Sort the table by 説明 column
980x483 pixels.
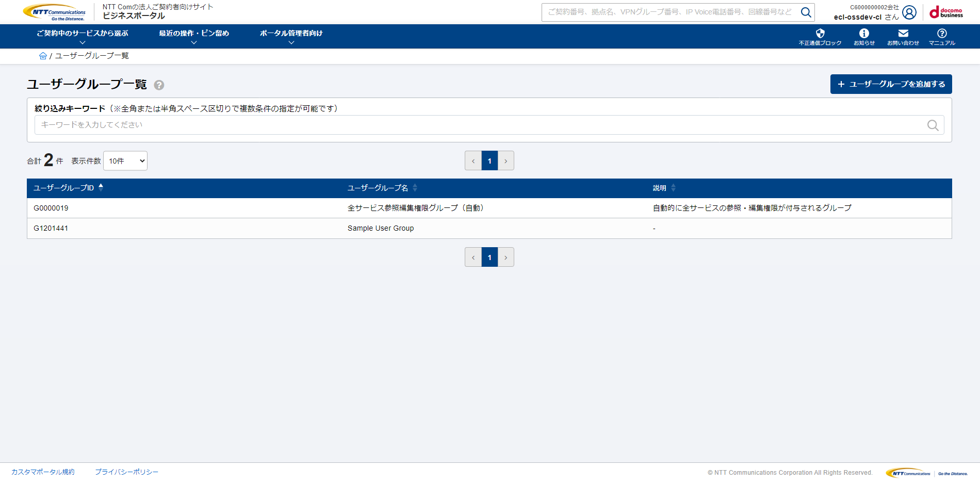[x=673, y=188]
